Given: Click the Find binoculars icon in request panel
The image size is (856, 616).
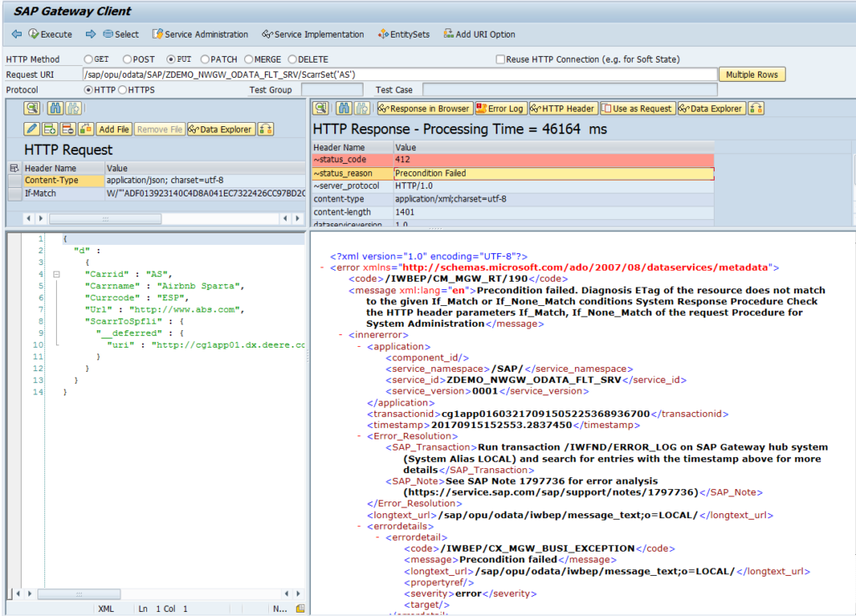Looking at the screenshot, I should click(54, 108).
